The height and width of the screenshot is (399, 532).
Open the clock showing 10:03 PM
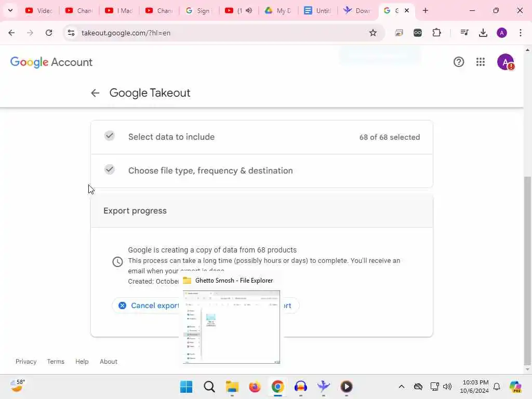[474, 387]
